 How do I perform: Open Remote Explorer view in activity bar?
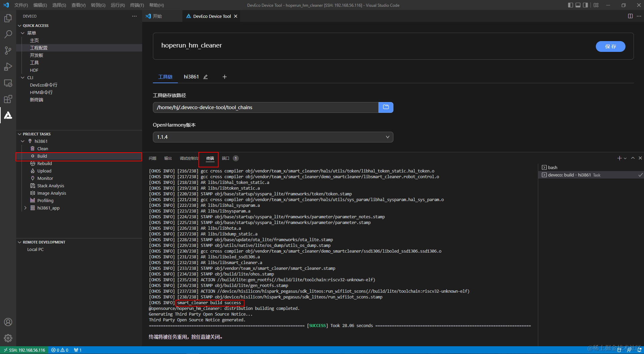click(x=8, y=83)
